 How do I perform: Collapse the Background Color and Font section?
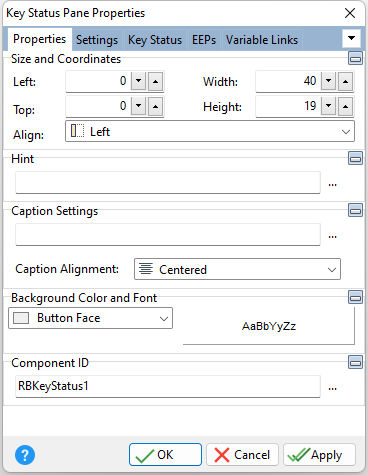355,297
